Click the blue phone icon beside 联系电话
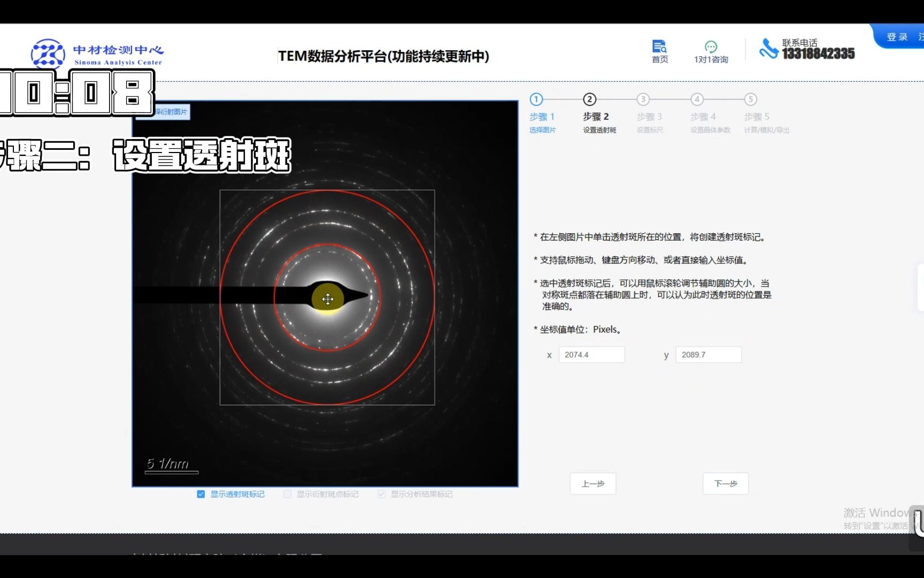The image size is (924, 578). (x=768, y=49)
